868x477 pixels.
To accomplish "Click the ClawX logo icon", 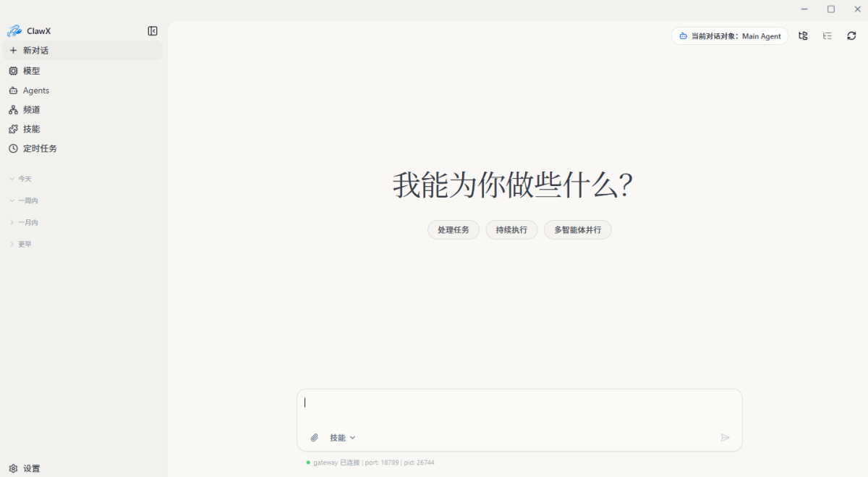I will 14,31.
